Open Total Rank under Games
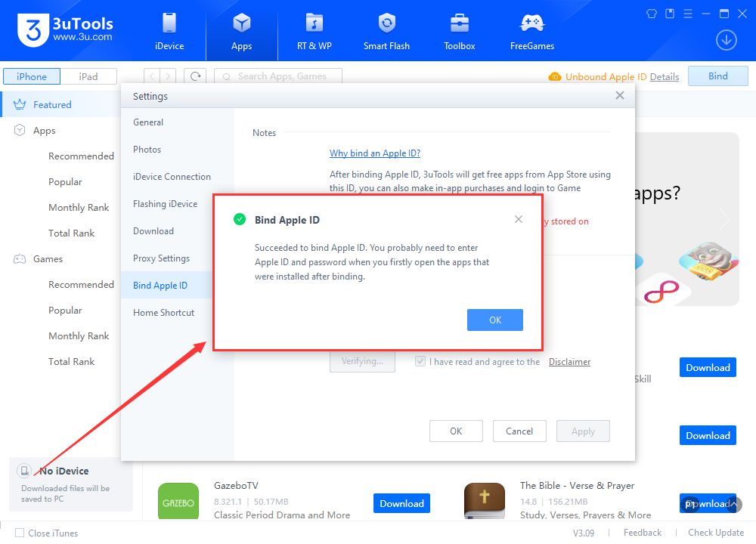Viewport: 756px width, 544px height. tap(71, 362)
